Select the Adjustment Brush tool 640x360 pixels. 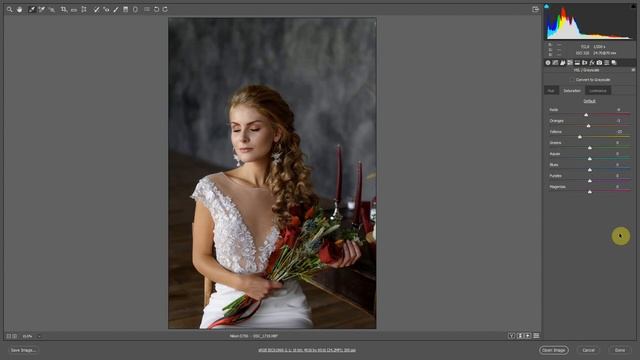tap(116, 9)
